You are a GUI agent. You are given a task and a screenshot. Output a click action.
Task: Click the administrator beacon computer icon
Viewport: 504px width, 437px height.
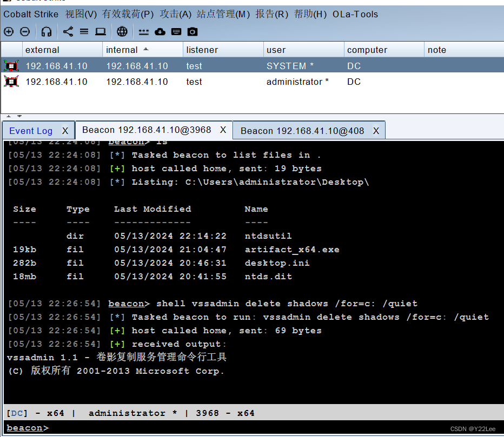tap(11, 82)
